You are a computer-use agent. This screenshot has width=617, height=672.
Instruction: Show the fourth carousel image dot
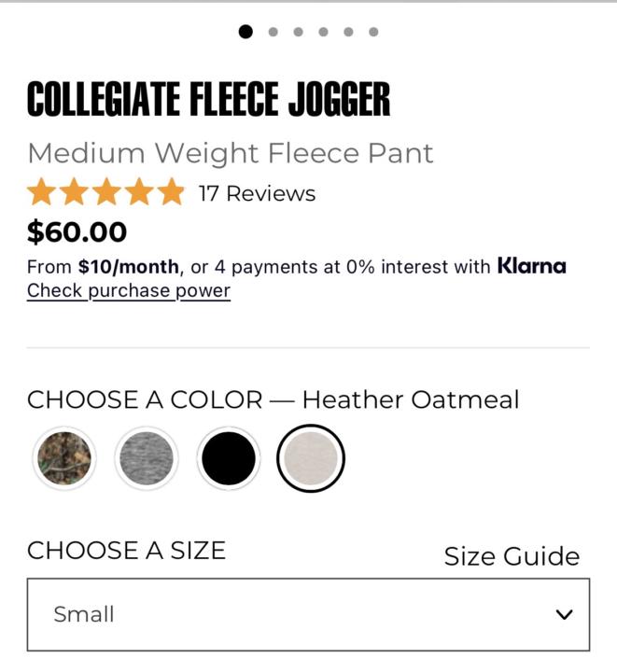click(323, 32)
